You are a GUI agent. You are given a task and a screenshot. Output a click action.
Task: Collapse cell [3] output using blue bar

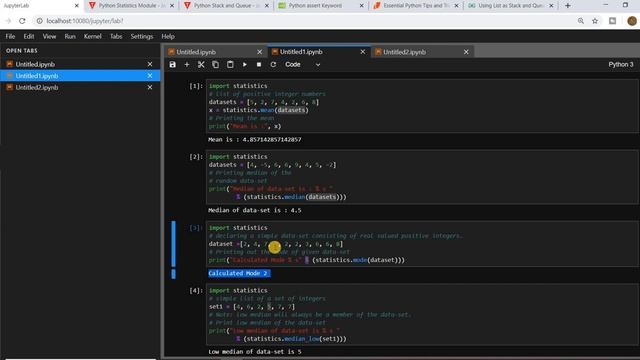point(173,273)
